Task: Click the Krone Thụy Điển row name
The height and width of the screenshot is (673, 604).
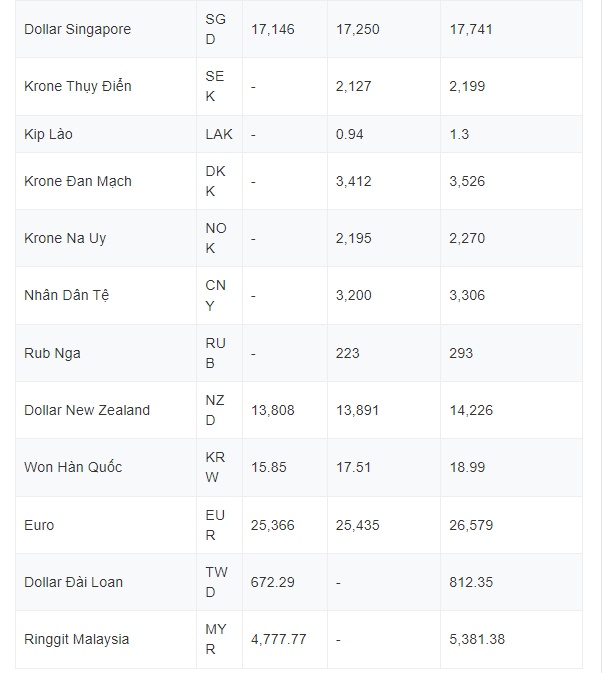Action: [78, 86]
